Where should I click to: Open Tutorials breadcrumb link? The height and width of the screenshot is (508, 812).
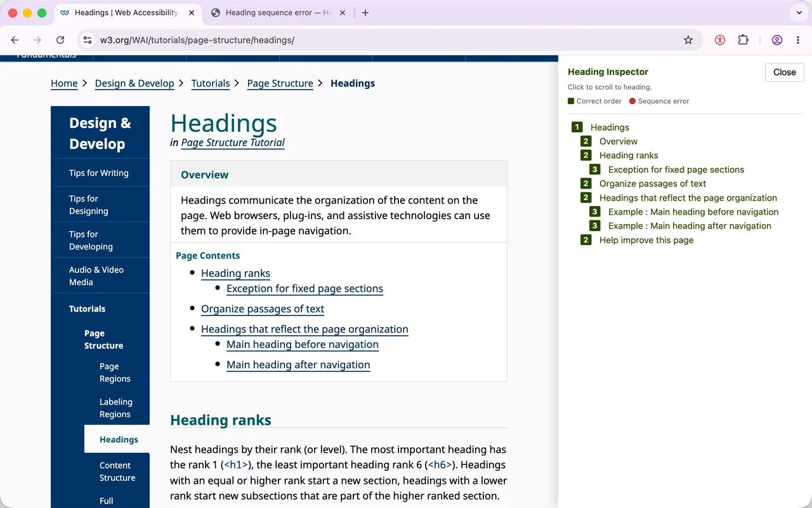tap(211, 83)
